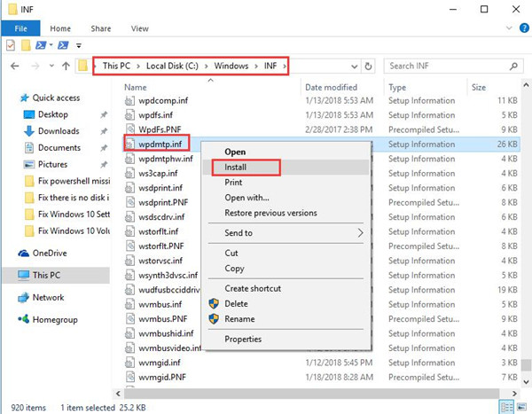Sort files by the Name column header
Viewport: 532px width, 414px height.
point(136,88)
